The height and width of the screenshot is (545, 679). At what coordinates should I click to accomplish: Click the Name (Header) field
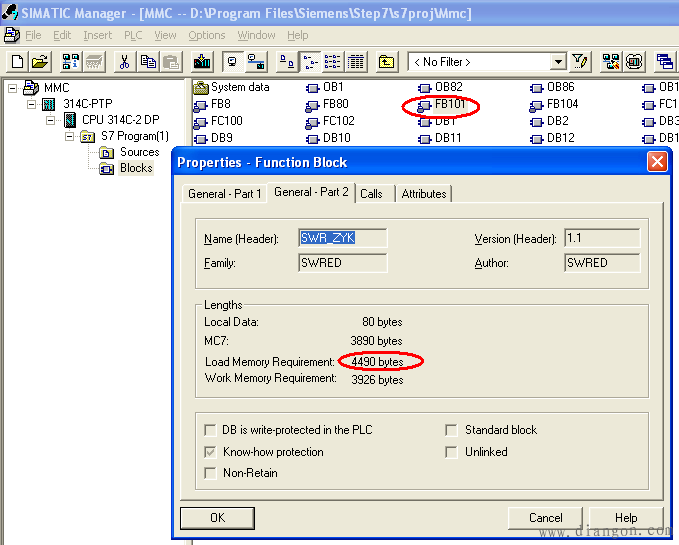342,238
